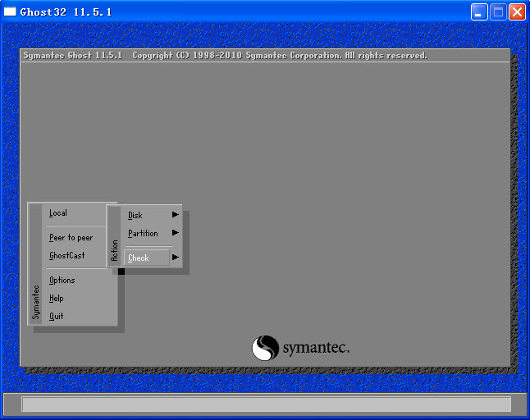The image size is (530, 420).
Task: Select Help in the Symantec menu
Action: click(x=56, y=299)
